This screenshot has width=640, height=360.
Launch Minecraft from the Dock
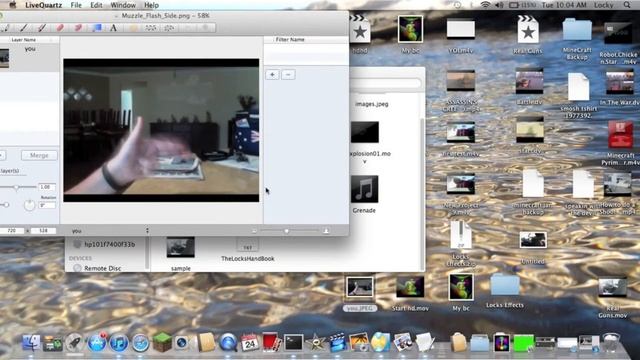pyautogui.click(x=162, y=342)
